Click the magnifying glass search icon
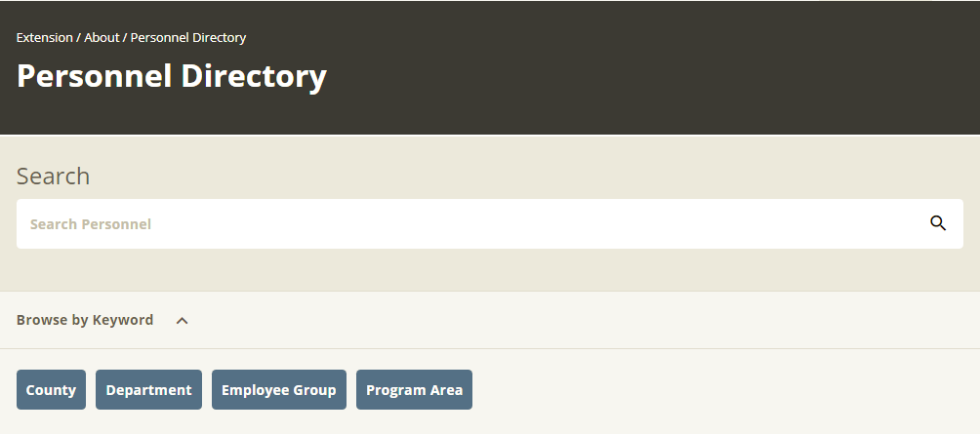 click(937, 223)
